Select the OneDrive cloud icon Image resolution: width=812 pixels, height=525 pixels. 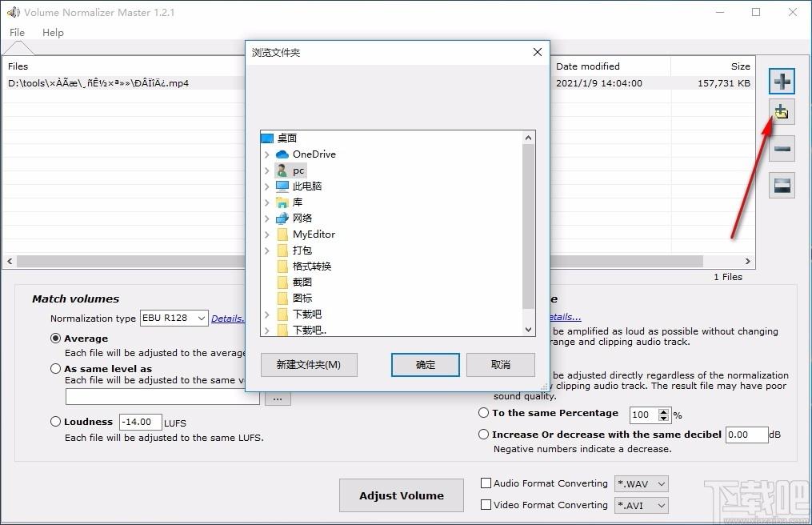(282, 154)
